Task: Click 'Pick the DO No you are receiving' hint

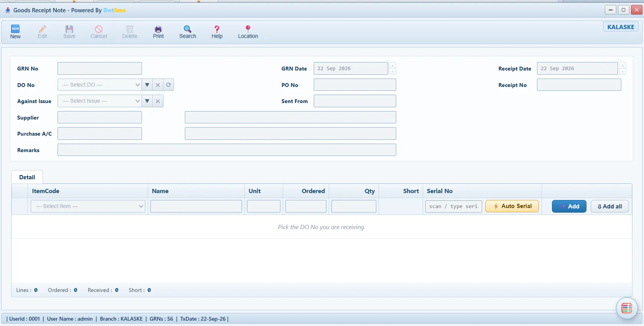Action: (321, 227)
